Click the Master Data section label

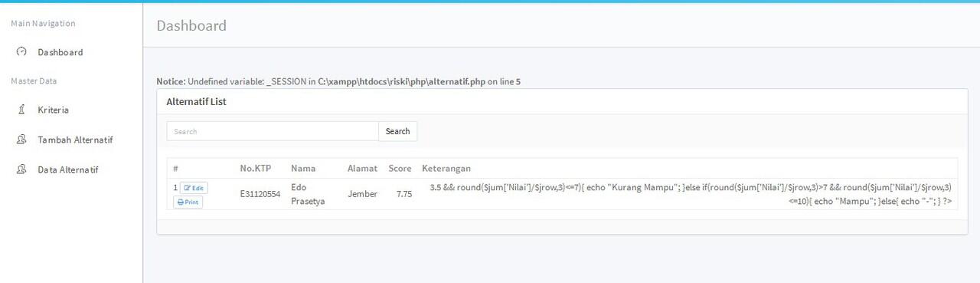click(x=34, y=81)
